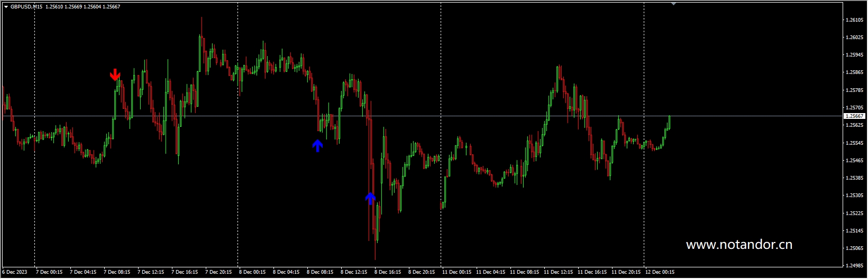Open the triangle menu beside GBPUSD,M15

point(6,7)
